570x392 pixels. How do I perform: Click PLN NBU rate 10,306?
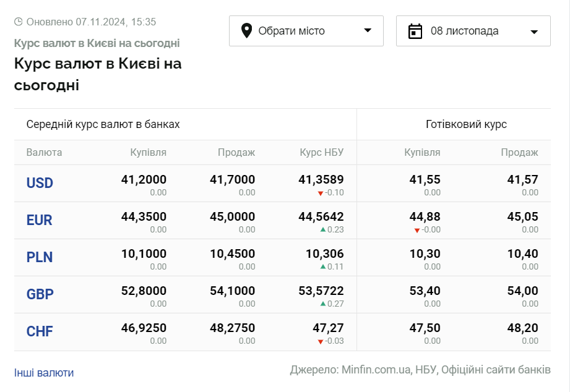coord(325,254)
